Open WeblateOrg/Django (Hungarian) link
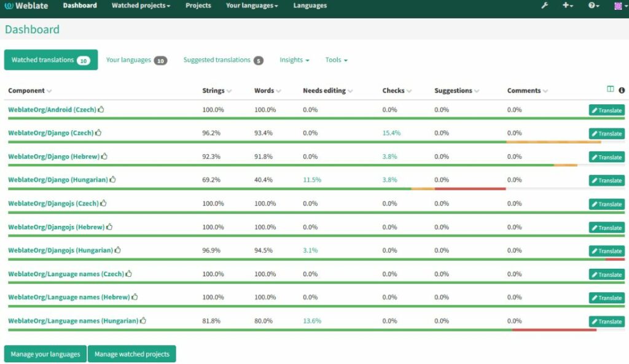This screenshot has height=364, width=629. point(58,180)
